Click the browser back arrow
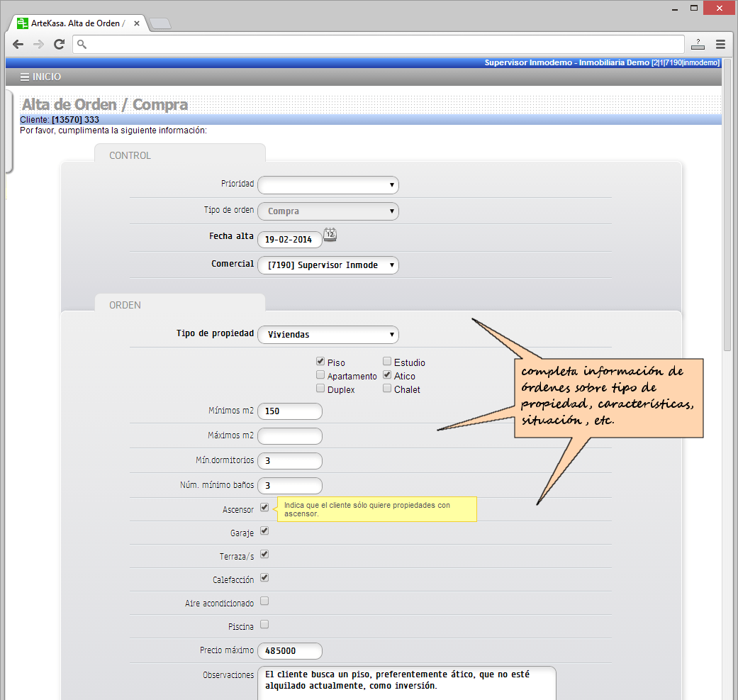Image resolution: width=738 pixels, height=700 pixels. pyautogui.click(x=18, y=44)
